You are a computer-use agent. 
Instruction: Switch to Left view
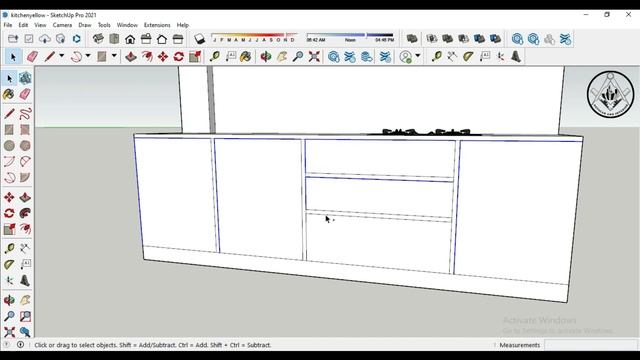[x=178, y=39]
